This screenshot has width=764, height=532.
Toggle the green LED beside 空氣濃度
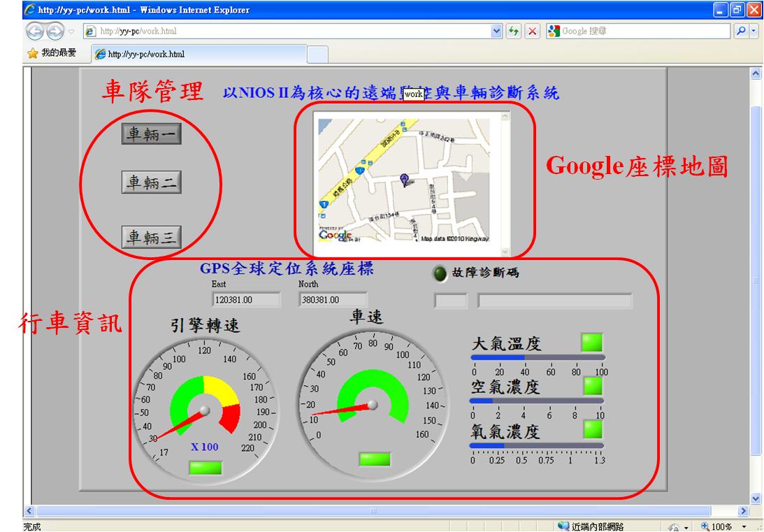(x=593, y=387)
